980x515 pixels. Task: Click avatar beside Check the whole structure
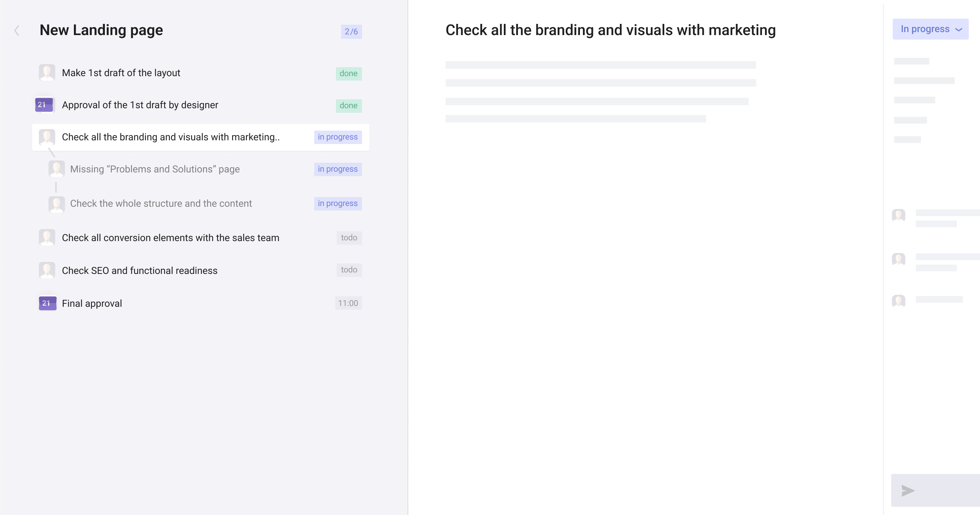[57, 204]
